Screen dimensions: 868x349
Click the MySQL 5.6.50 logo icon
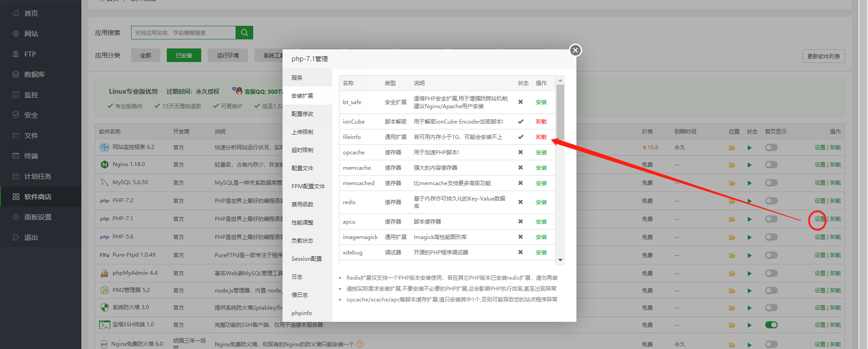104,182
